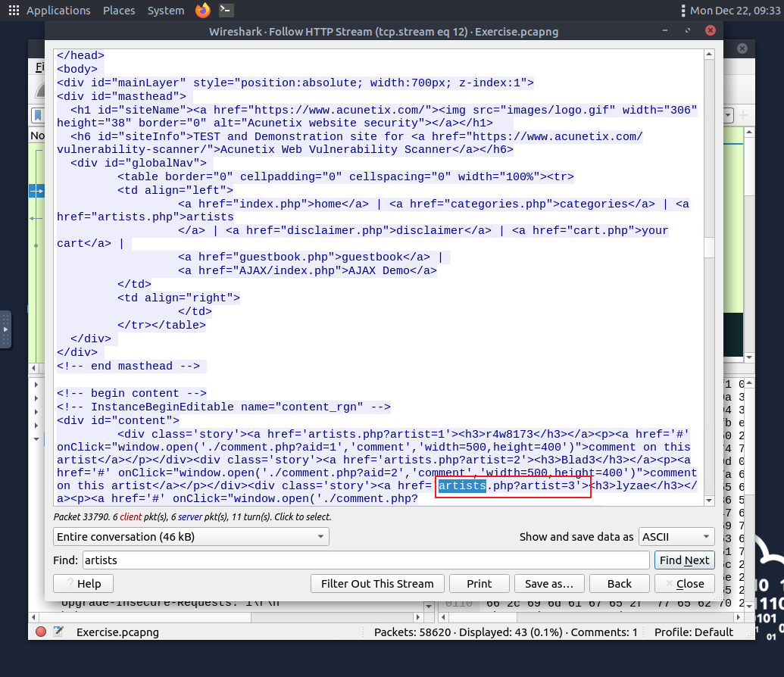Open the Applications grid icon in top panel
Viewport: 784px width, 677px height.
pyautogui.click(x=14, y=10)
